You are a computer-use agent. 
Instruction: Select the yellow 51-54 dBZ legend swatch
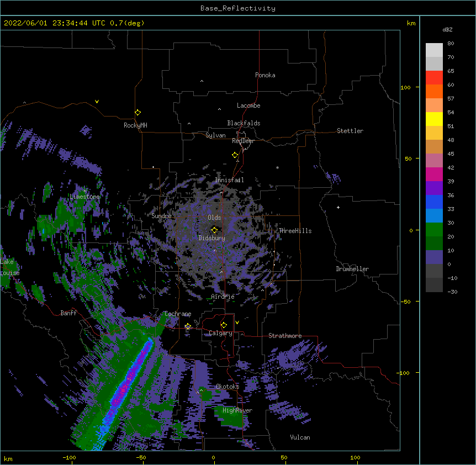coord(434,119)
